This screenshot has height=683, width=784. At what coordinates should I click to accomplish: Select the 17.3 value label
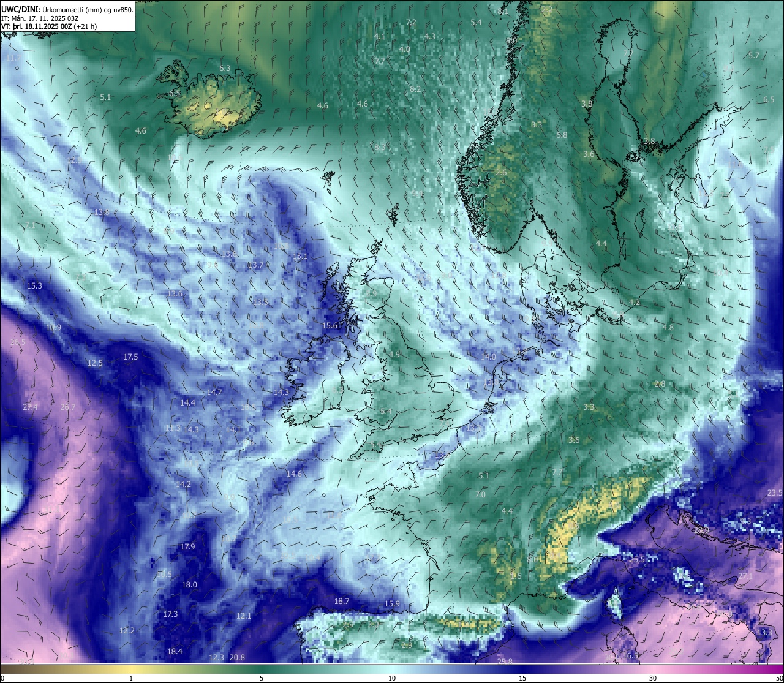point(170,614)
